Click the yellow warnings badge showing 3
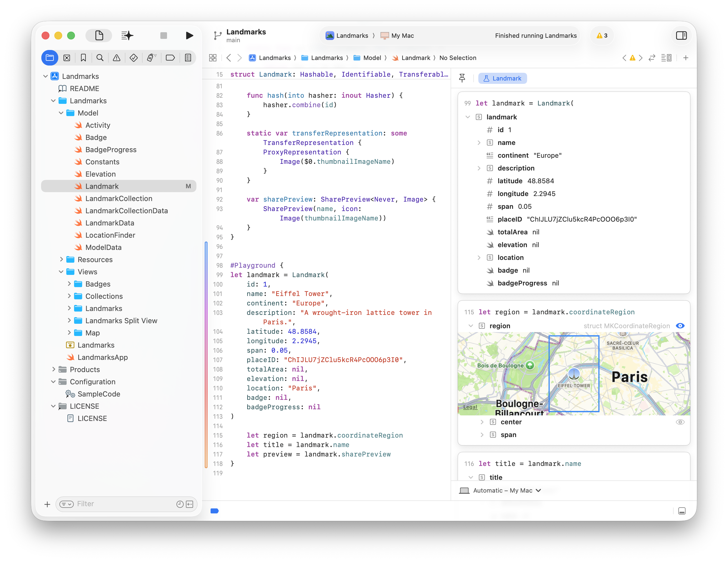The image size is (728, 562). tap(602, 36)
